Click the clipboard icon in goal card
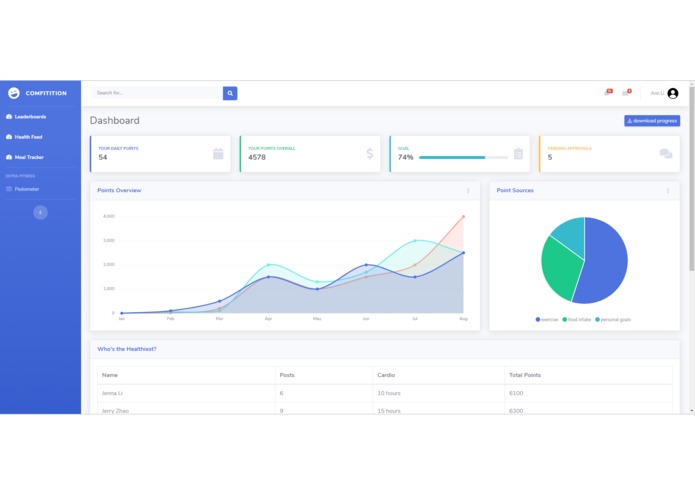The width and height of the screenshot is (695, 494). click(518, 154)
